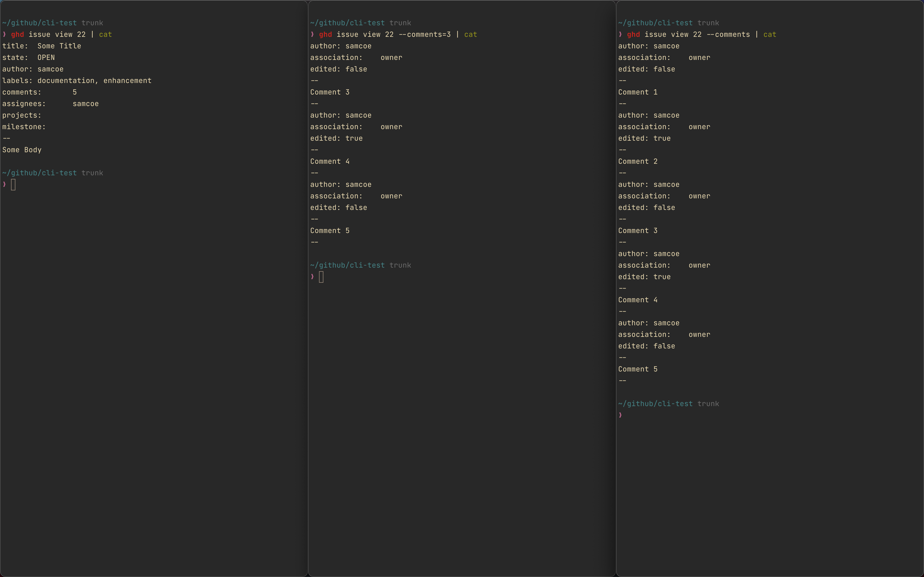
Task: Click '--comments=3' flag in middle pane command
Action: pyautogui.click(x=425, y=34)
